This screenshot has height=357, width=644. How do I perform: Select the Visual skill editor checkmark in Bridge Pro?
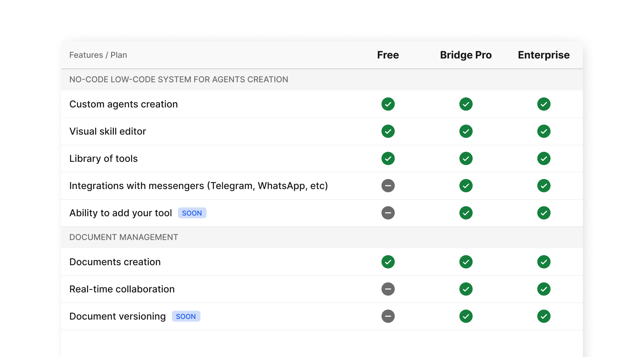[x=466, y=131]
